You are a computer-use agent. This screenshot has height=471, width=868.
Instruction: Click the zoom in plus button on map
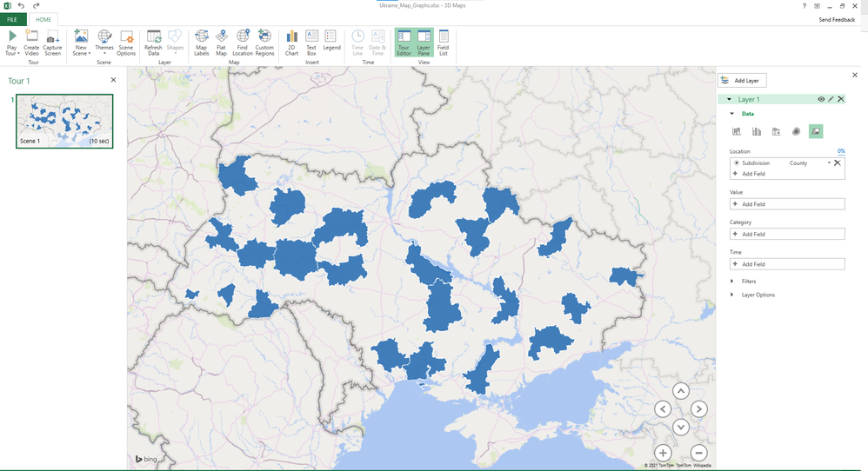click(x=663, y=453)
